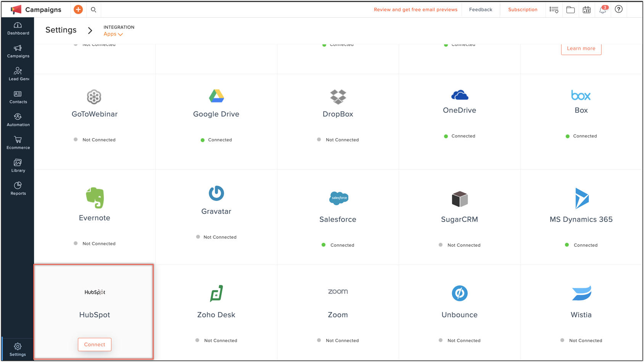Click the Box logo icon
Screen dimensions: 644x362
[581, 95]
